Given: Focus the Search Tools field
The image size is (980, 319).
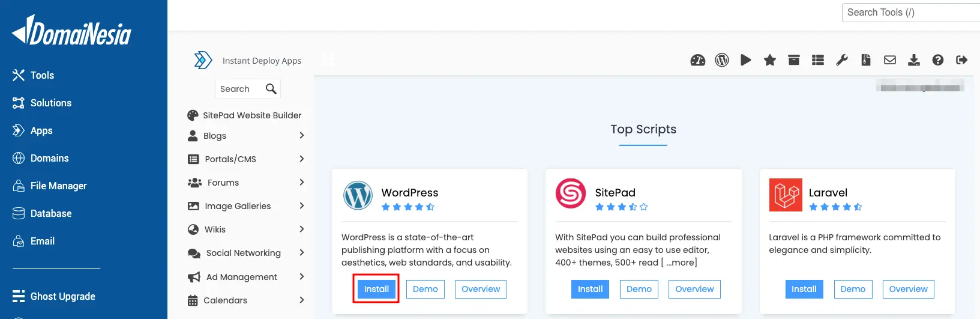Looking at the screenshot, I should click(x=911, y=13).
